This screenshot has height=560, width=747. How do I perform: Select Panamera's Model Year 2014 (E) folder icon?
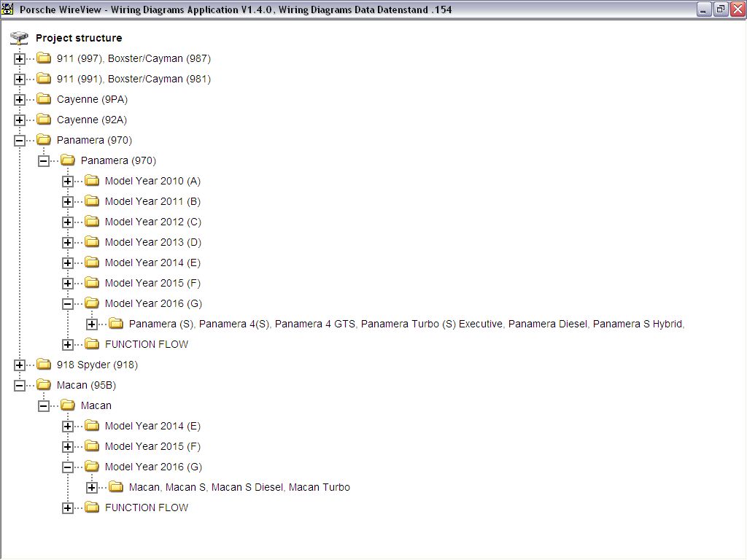point(92,262)
